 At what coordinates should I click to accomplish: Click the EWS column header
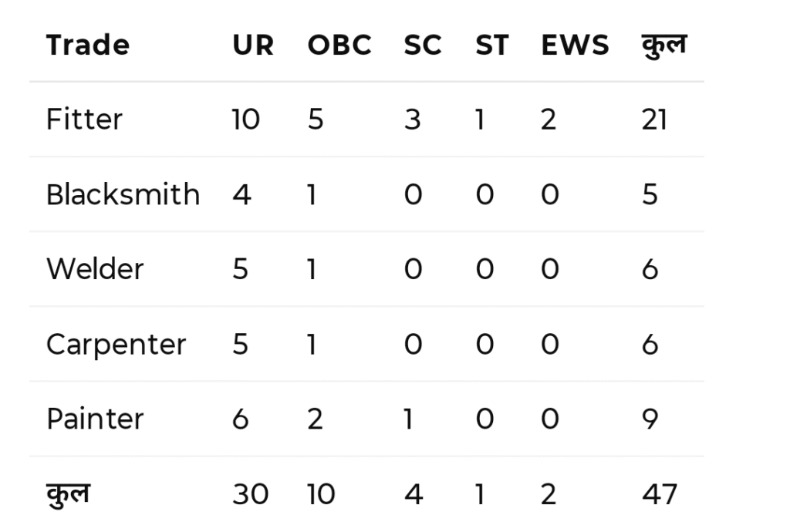click(576, 45)
